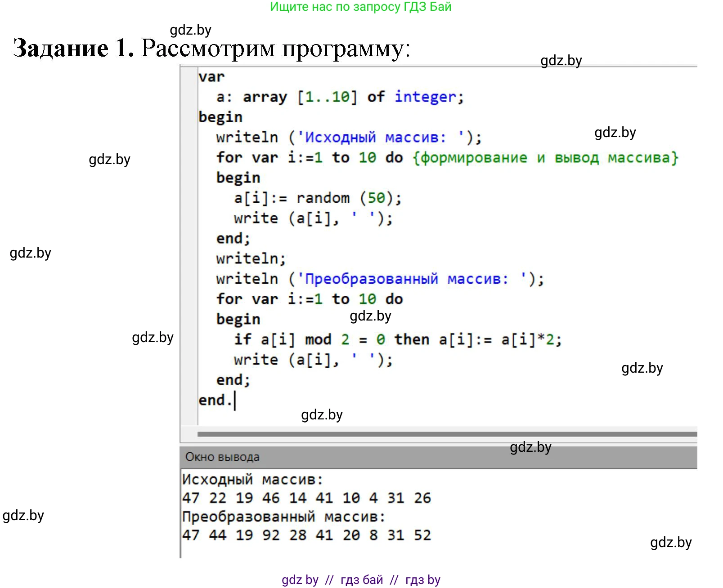The height and width of the screenshot is (588, 723).
Task: Place cursor on the 'var' keyword line
Action: tap(211, 77)
